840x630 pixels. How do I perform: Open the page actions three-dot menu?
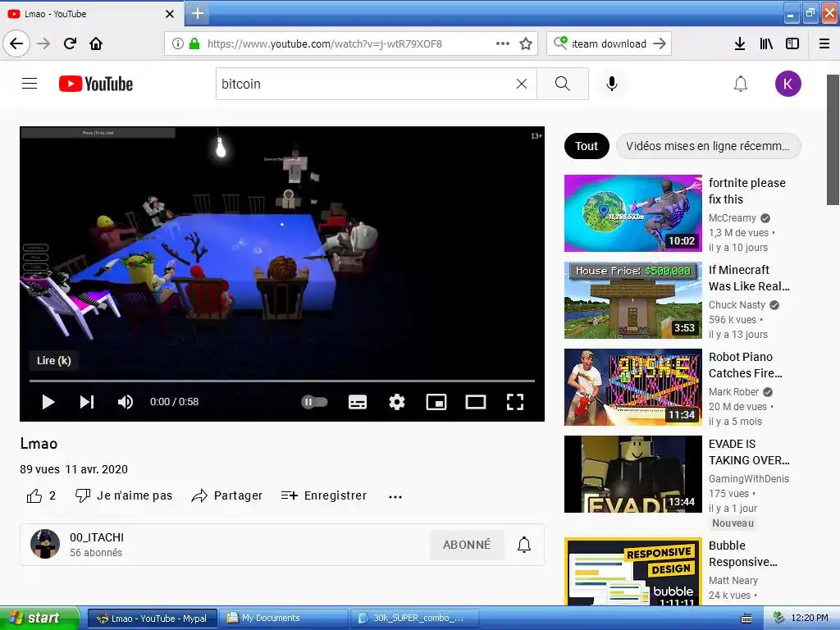503,43
